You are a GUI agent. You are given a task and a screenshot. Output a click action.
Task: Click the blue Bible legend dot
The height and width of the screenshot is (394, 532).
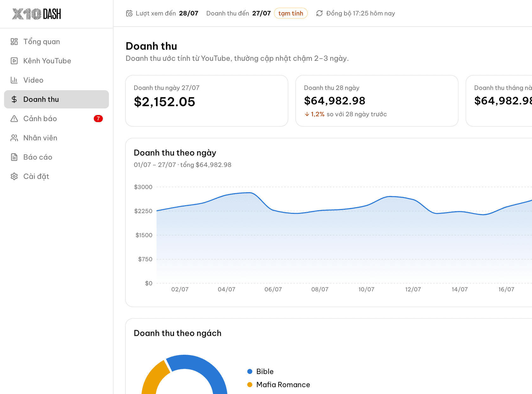250,372
